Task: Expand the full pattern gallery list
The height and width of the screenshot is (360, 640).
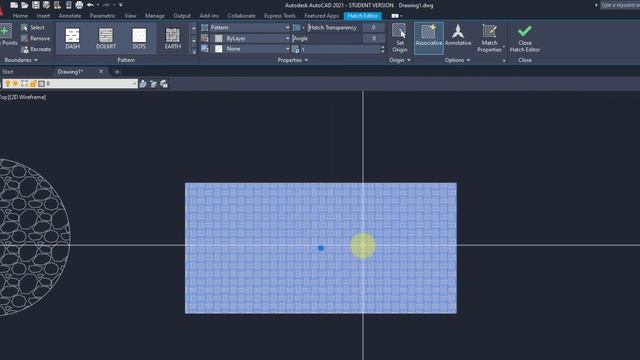Action: [194, 51]
